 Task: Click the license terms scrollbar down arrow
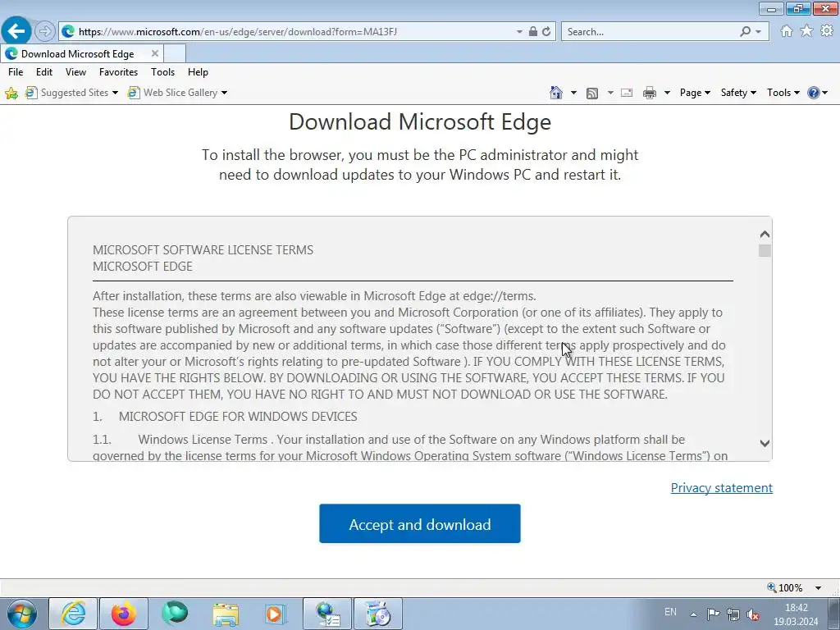click(x=765, y=443)
